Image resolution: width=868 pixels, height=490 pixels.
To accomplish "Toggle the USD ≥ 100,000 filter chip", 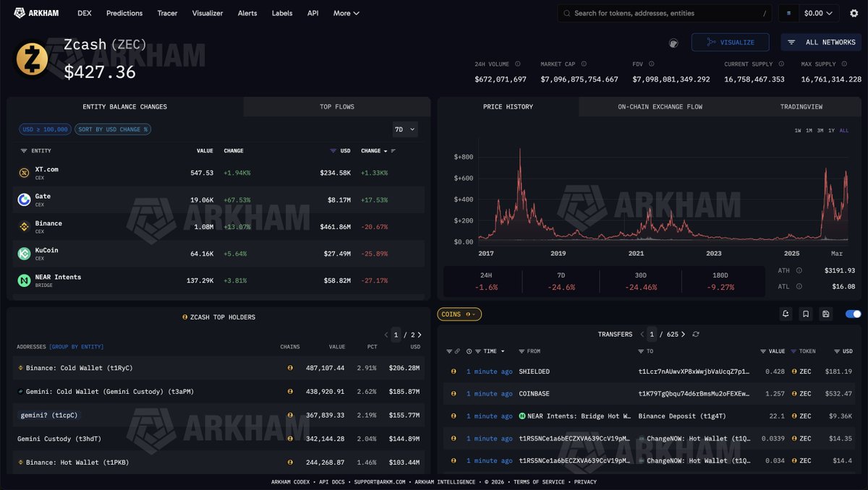I will tap(45, 129).
